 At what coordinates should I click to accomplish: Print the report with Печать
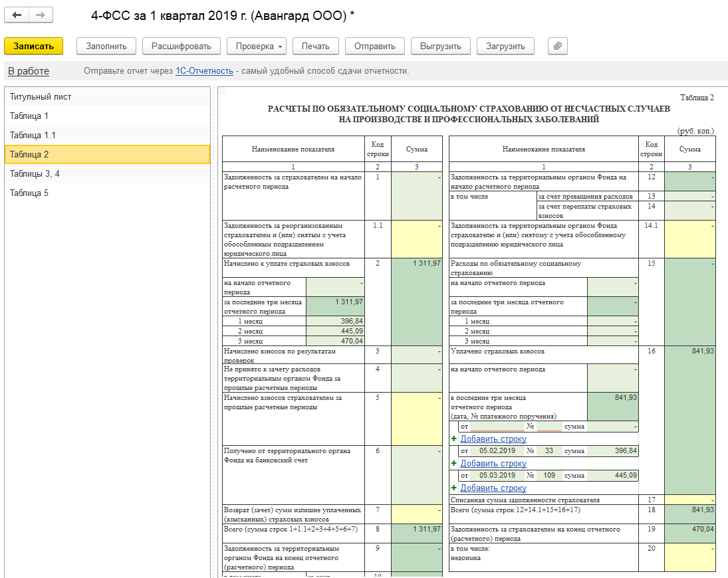(x=315, y=46)
